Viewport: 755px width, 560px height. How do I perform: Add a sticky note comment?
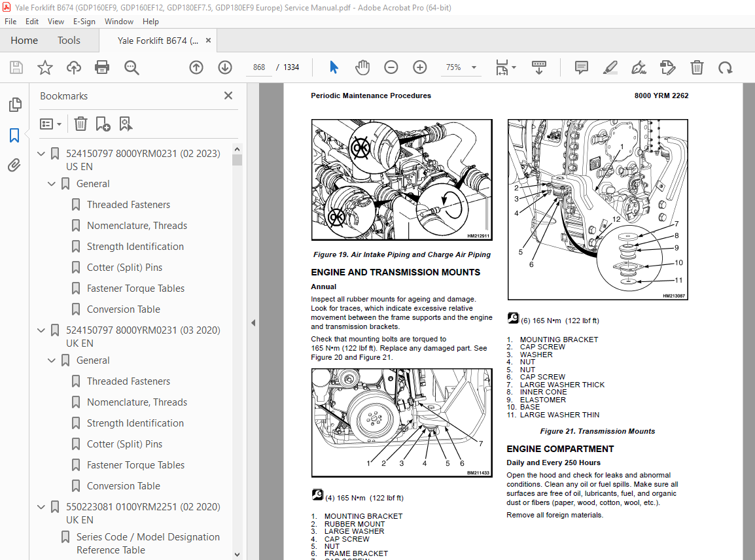[x=582, y=67]
